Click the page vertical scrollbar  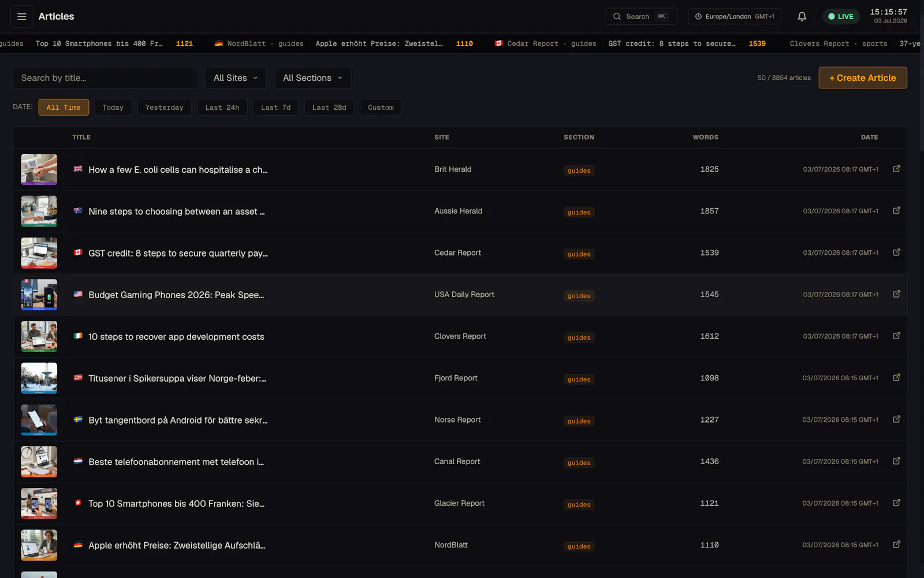(921, 75)
